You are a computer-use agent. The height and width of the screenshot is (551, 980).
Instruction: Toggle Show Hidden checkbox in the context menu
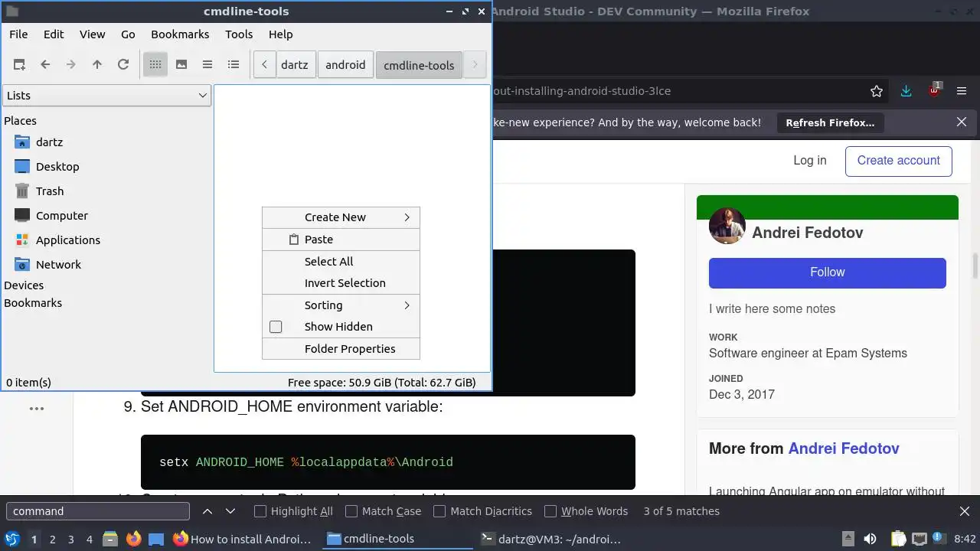tap(276, 327)
